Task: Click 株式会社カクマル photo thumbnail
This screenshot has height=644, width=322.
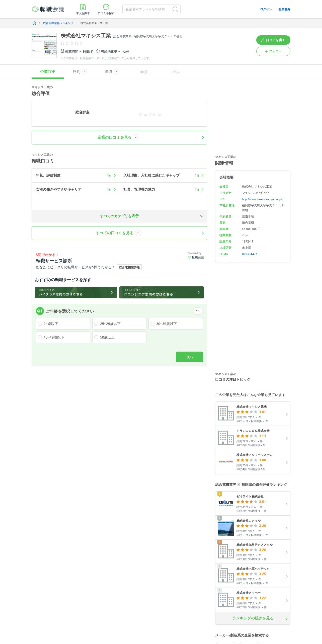Action: [x=226, y=527]
